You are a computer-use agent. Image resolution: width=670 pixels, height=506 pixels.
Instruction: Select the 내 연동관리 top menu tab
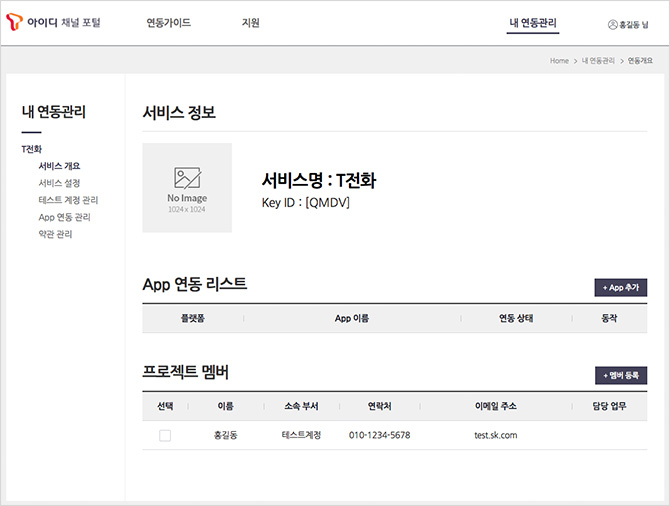[533, 23]
